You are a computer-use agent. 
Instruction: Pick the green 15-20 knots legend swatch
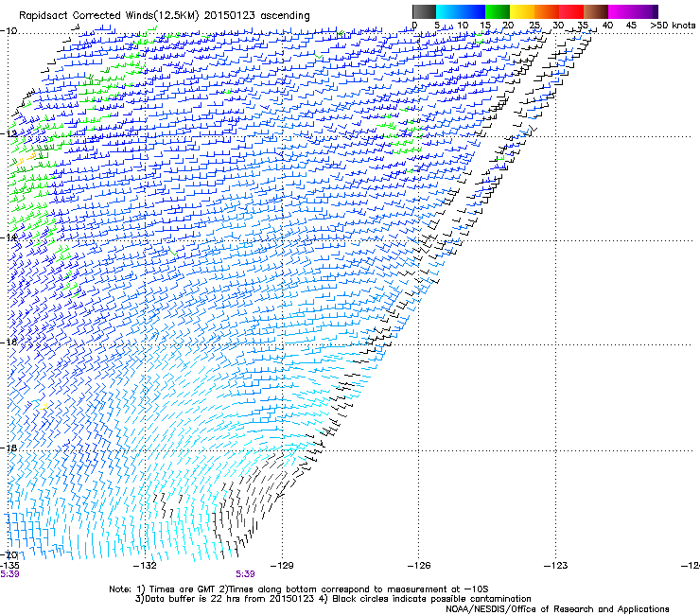pos(498,11)
